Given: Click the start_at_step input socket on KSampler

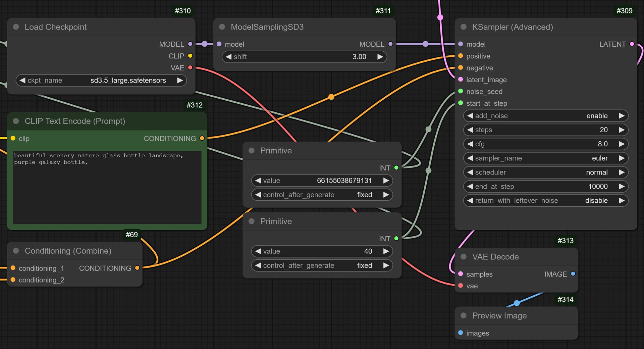Looking at the screenshot, I should (x=461, y=103).
